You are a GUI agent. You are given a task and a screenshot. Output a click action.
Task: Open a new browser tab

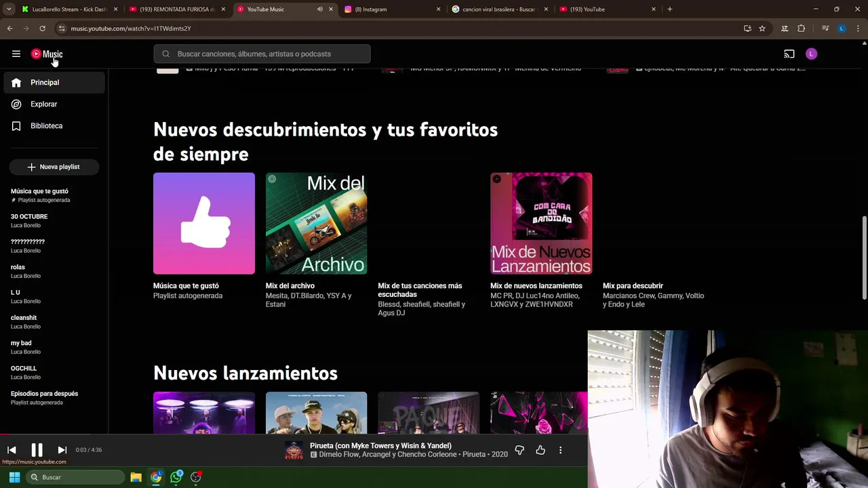click(x=669, y=9)
